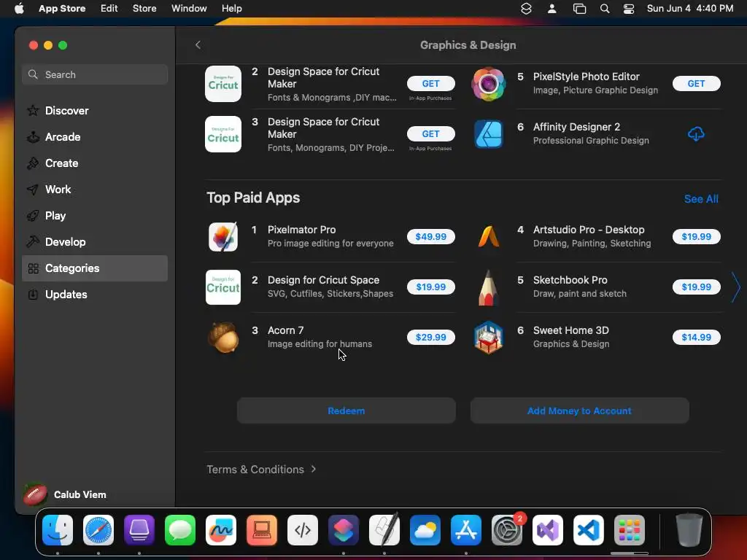Screen dimensions: 747x560
Task: Open the Help menu
Action: [x=231, y=9]
